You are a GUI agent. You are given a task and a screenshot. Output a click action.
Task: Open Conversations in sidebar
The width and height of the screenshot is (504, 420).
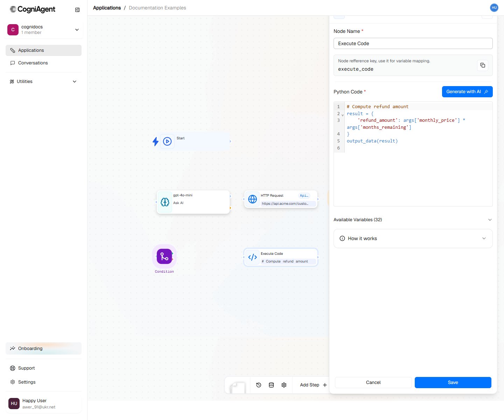tap(44, 63)
